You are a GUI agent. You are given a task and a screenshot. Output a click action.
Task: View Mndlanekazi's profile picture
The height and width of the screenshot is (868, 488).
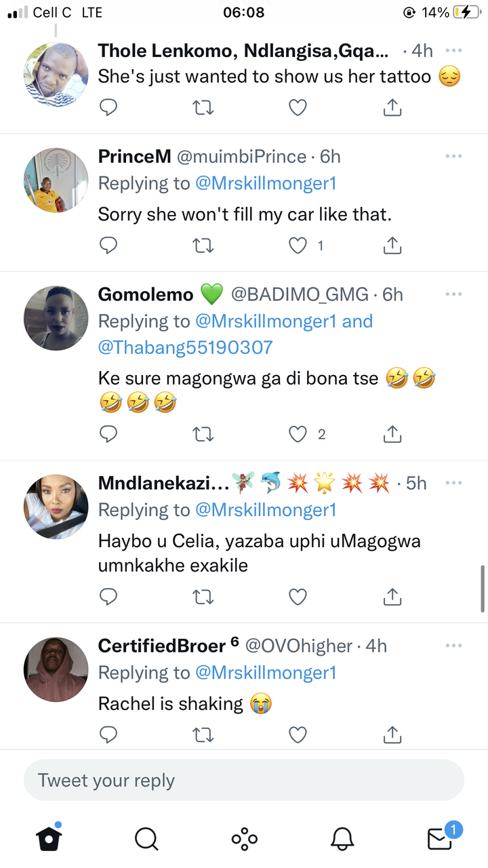(56, 507)
